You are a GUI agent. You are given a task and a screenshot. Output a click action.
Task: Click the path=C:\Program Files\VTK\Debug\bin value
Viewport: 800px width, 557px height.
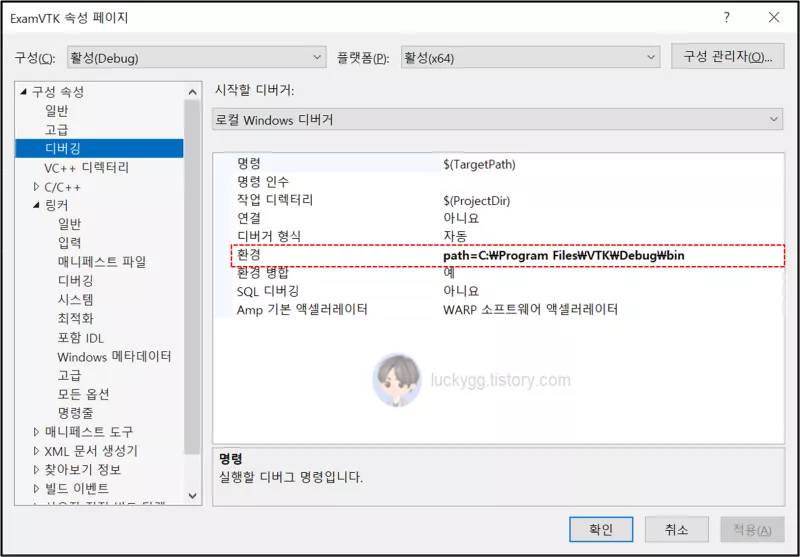pos(564,256)
